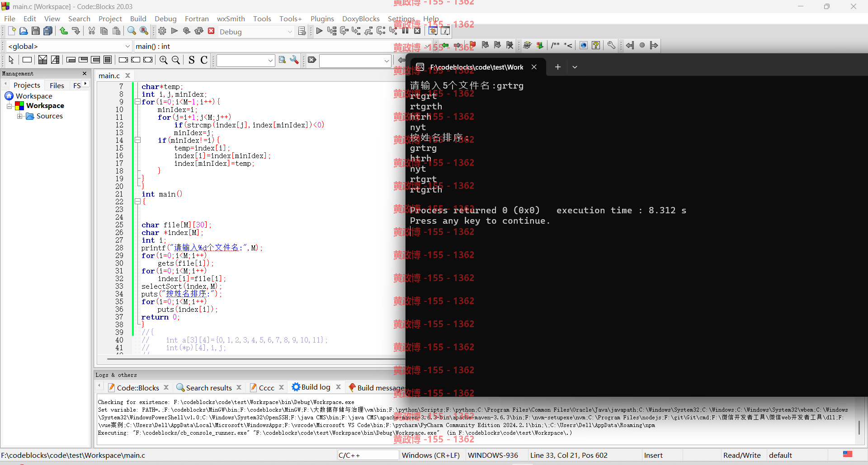Zoom in on the editor
This screenshot has width=868, height=465.
[x=164, y=60]
